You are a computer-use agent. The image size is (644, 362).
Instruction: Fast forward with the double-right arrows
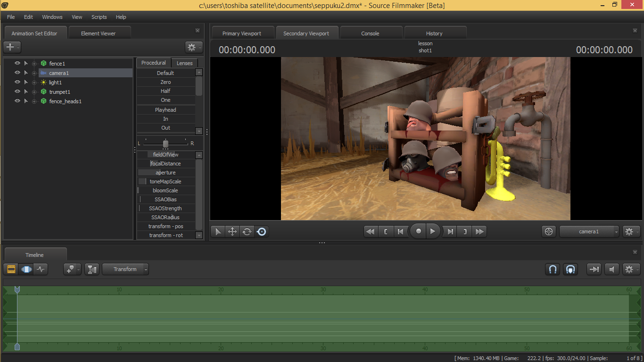coord(479,231)
